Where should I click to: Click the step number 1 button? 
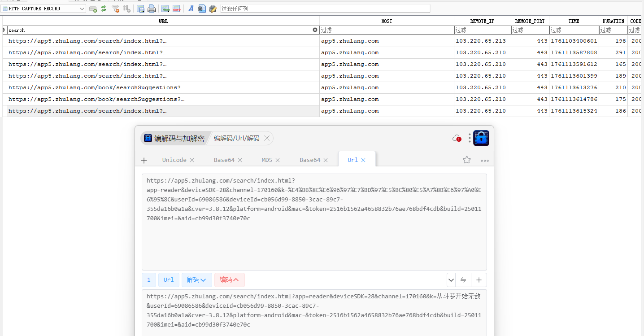coord(149,280)
